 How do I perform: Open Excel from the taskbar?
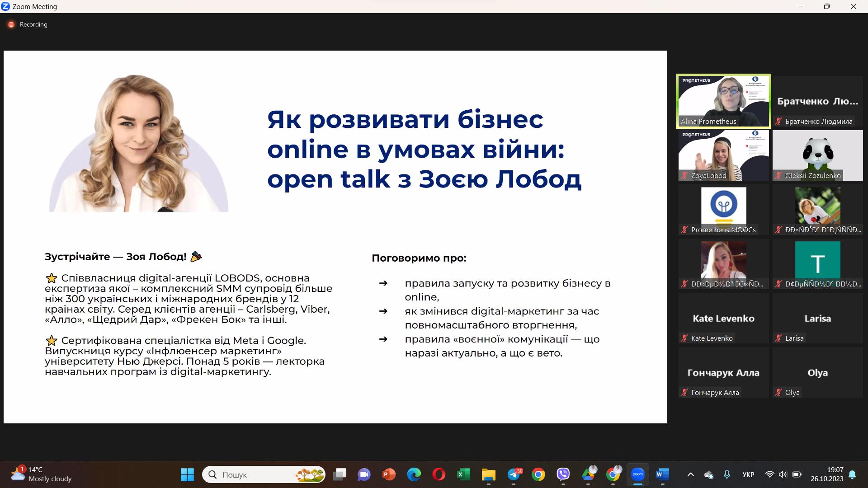(463, 474)
